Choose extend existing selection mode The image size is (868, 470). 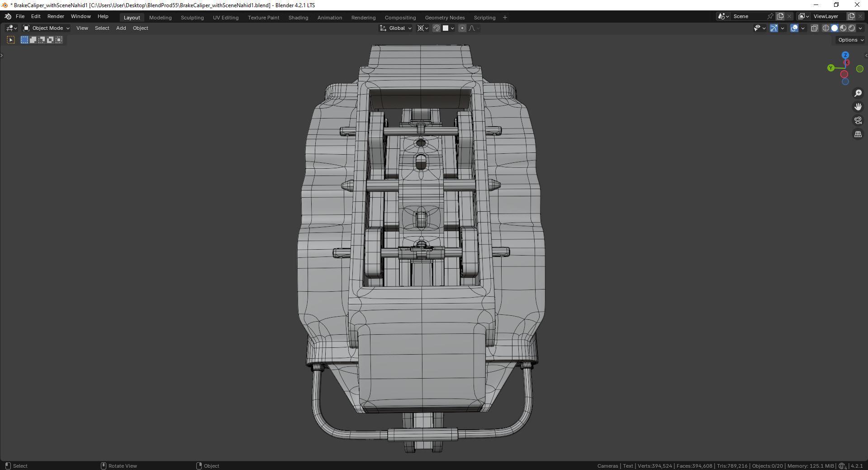coord(33,40)
